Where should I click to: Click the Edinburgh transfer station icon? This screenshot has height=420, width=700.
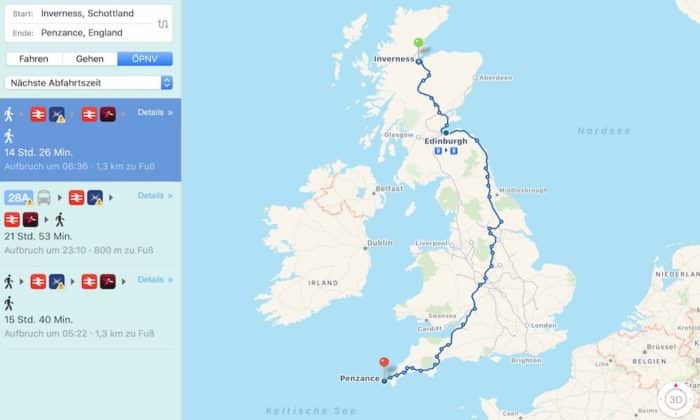pos(446,151)
